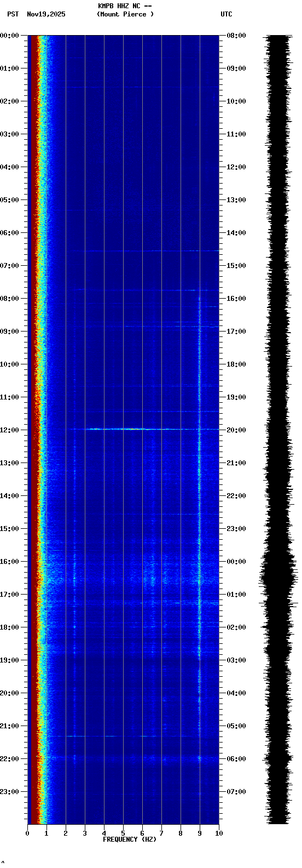Click the 12:00 UTC time label
The height and width of the screenshot is (868, 302).
click(x=236, y=167)
